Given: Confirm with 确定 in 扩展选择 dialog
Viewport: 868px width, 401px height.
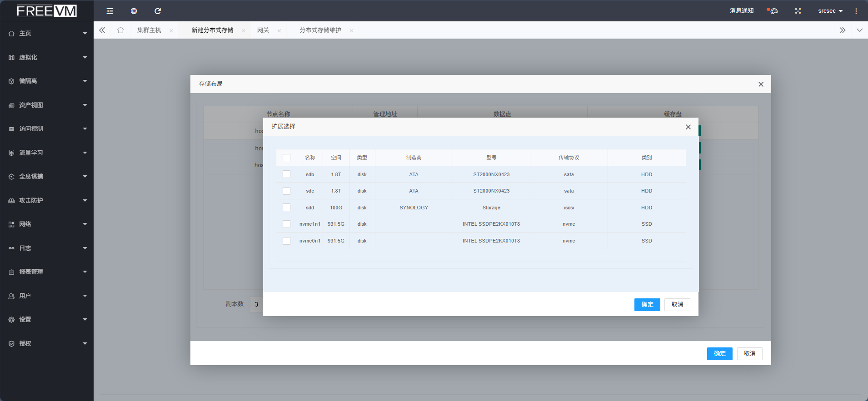Looking at the screenshot, I should point(647,305).
